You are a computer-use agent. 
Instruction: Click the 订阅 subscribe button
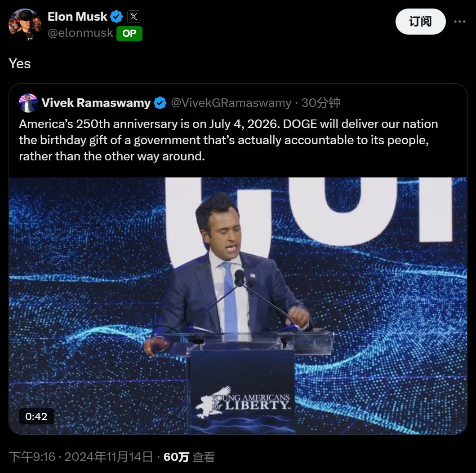420,22
